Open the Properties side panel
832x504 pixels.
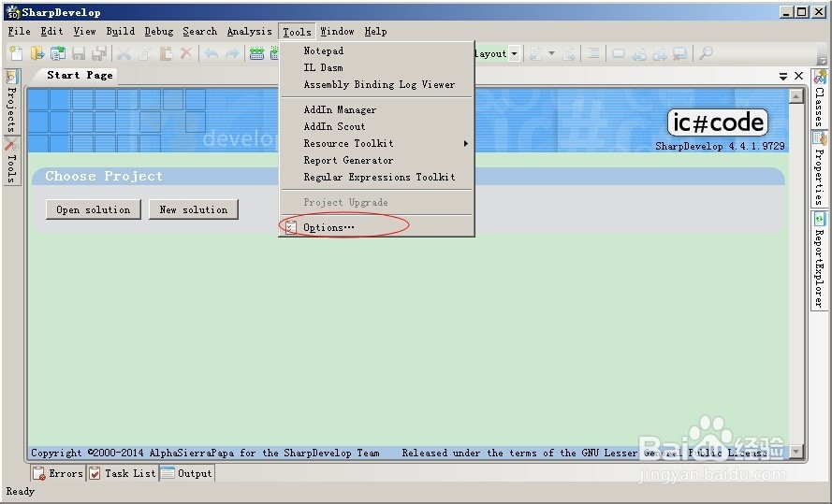point(820,168)
